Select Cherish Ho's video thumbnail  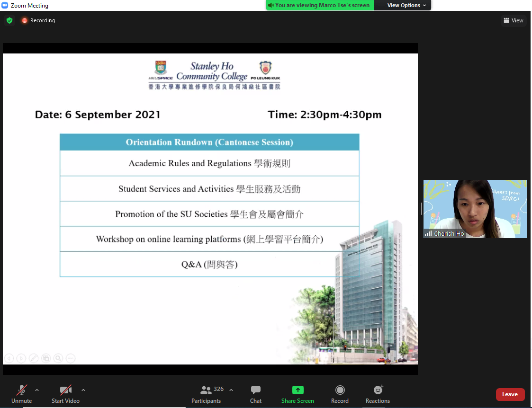tap(475, 209)
